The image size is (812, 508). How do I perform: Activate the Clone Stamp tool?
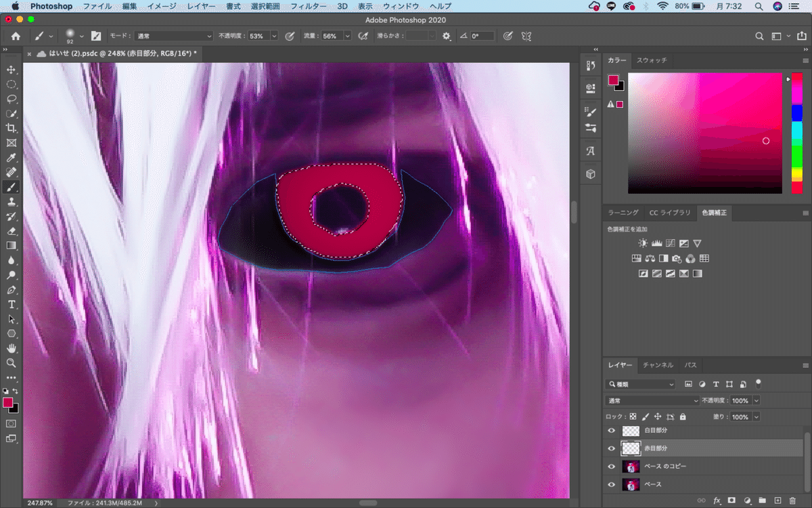(x=12, y=202)
